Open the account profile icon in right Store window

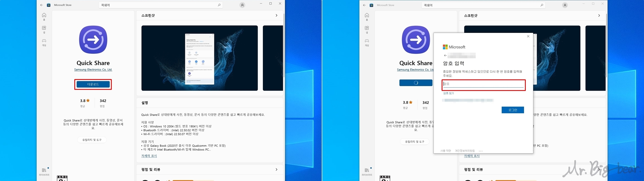point(565,5)
